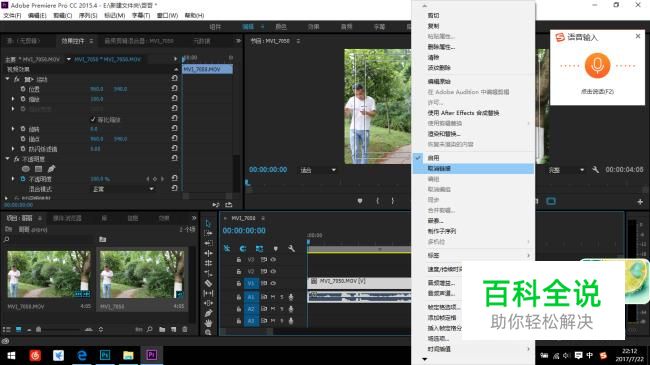The height and width of the screenshot is (365, 650).
Task: Open the 标签 label submenu in context menu
Action: pyautogui.click(x=473, y=256)
